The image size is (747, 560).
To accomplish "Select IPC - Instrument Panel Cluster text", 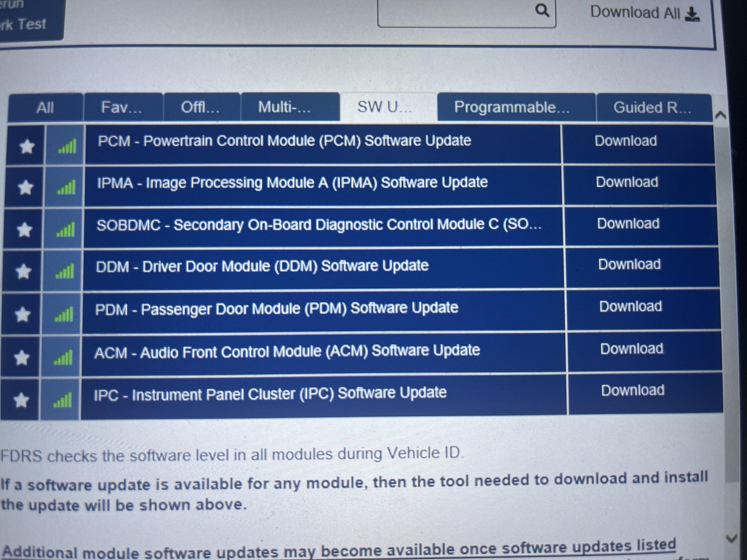I will point(270,393).
